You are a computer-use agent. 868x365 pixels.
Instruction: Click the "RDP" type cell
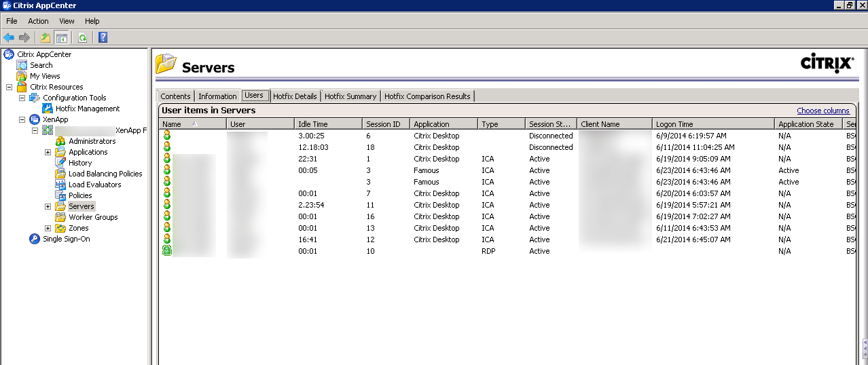(488, 251)
